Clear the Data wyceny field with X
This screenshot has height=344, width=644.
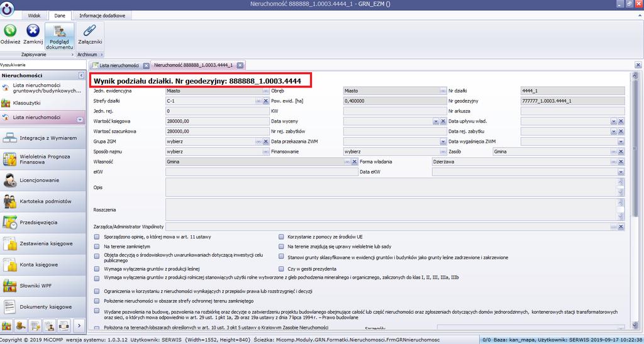(x=443, y=121)
